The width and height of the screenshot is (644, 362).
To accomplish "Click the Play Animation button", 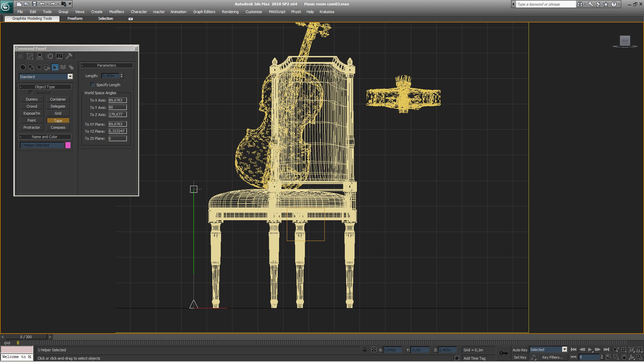I will (x=590, y=350).
